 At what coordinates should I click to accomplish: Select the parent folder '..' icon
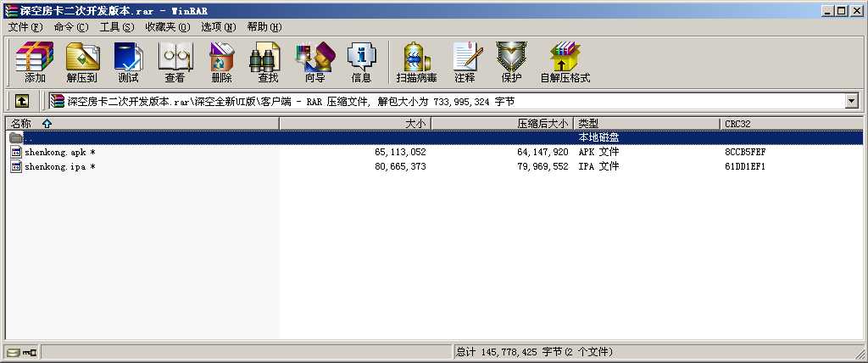coord(16,137)
